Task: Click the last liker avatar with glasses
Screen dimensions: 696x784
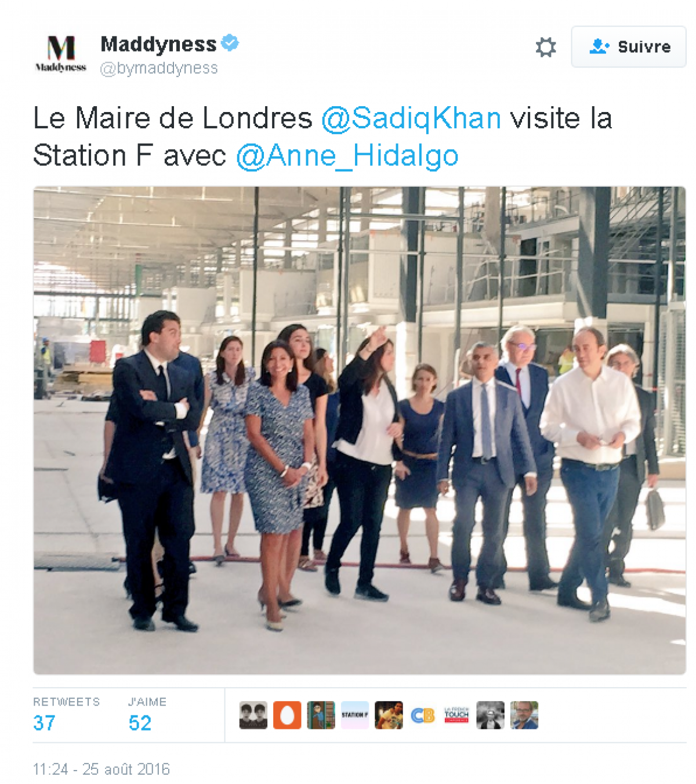Action: [524, 715]
